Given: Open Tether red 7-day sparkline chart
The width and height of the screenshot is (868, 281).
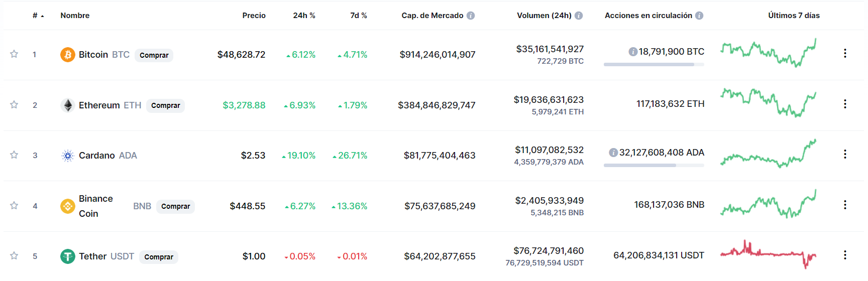Looking at the screenshot, I should point(768,254).
